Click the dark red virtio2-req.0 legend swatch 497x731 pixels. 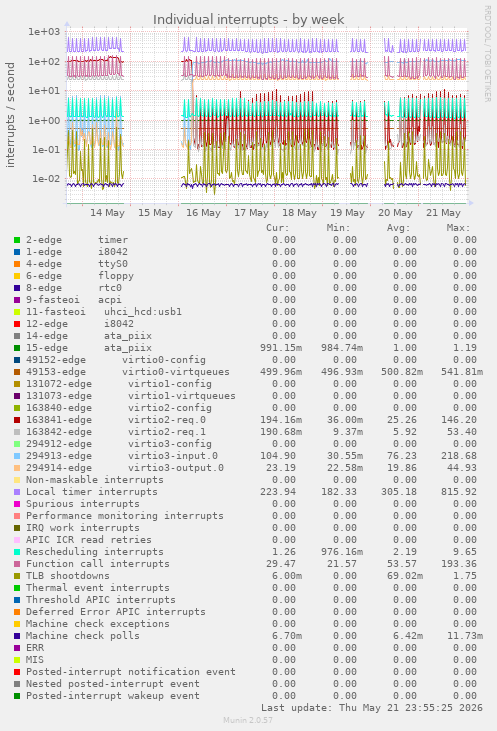point(17,420)
